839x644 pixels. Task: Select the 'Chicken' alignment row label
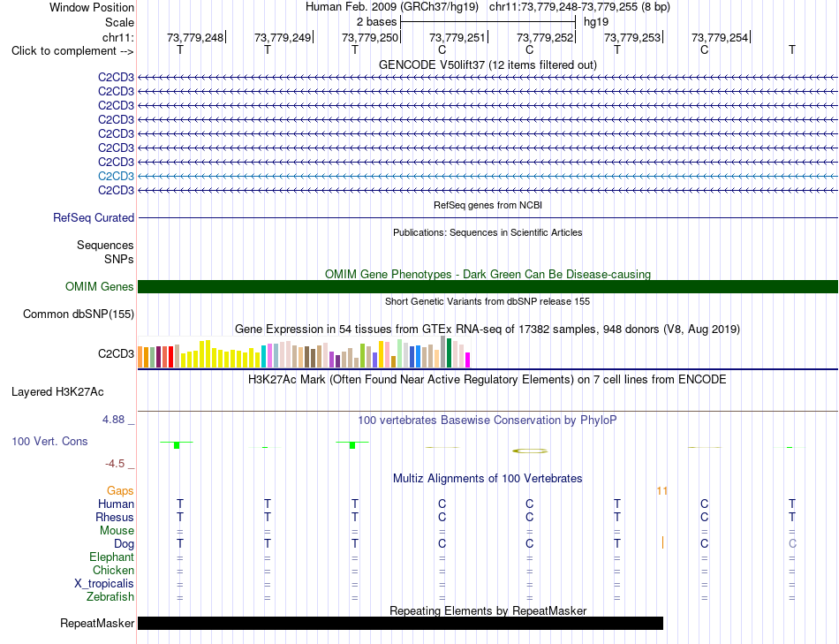[x=113, y=571]
